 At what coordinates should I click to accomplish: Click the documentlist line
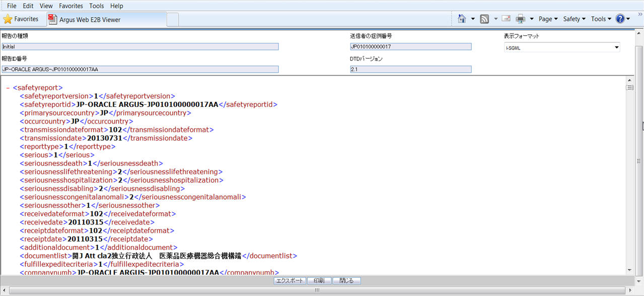(158, 256)
